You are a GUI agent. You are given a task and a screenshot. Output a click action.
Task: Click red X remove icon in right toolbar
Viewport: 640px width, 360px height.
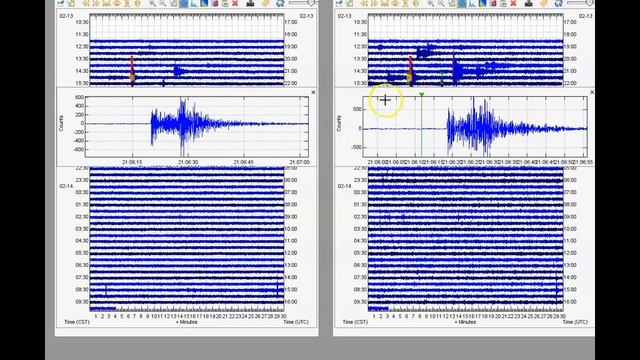click(x=513, y=3)
